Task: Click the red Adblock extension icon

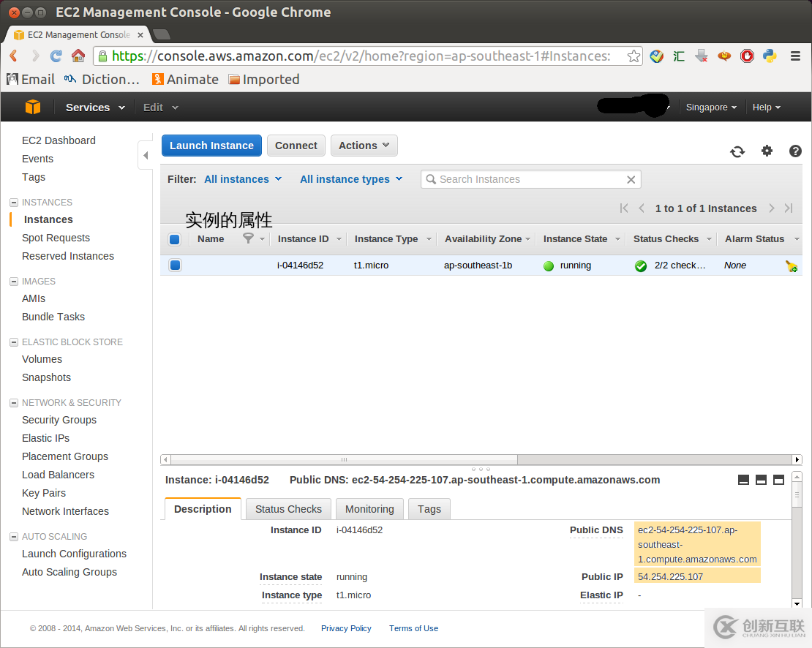Action: click(x=747, y=56)
